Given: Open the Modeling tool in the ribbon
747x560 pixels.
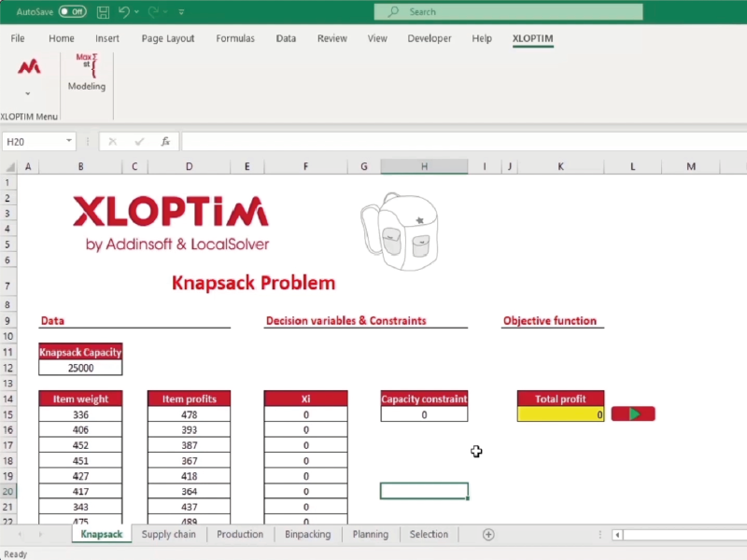Looking at the screenshot, I should [x=87, y=73].
